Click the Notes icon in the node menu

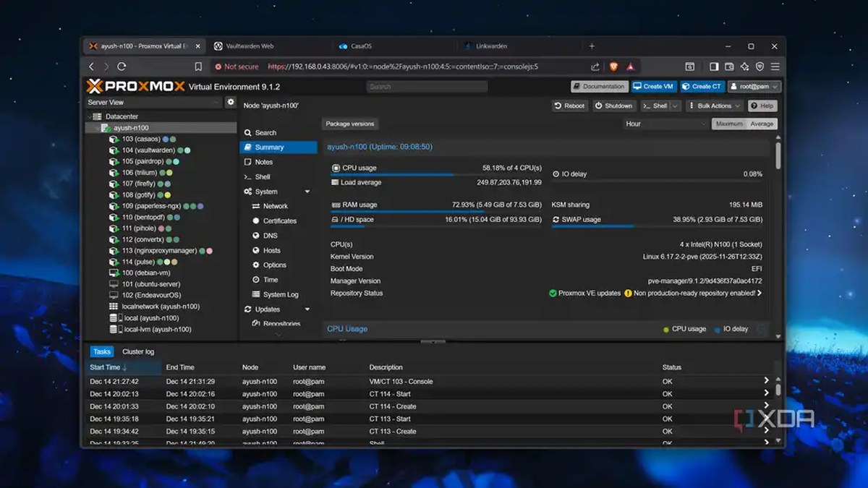click(247, 162)
